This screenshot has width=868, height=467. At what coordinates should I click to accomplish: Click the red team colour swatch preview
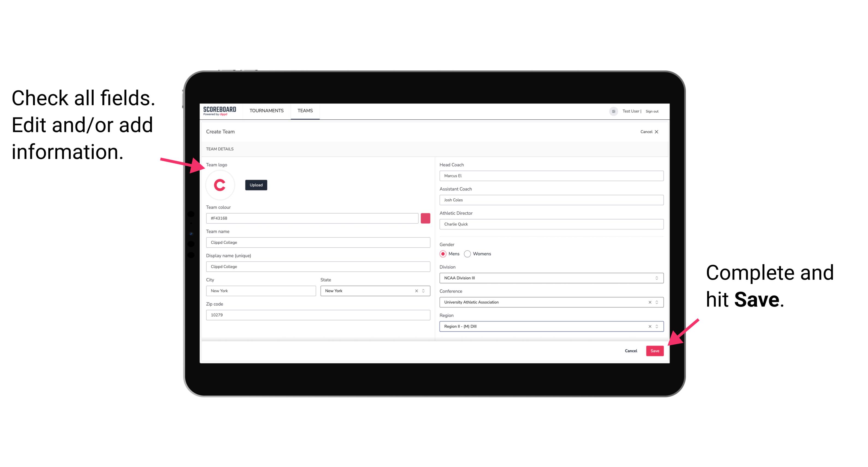coord(426,218)
